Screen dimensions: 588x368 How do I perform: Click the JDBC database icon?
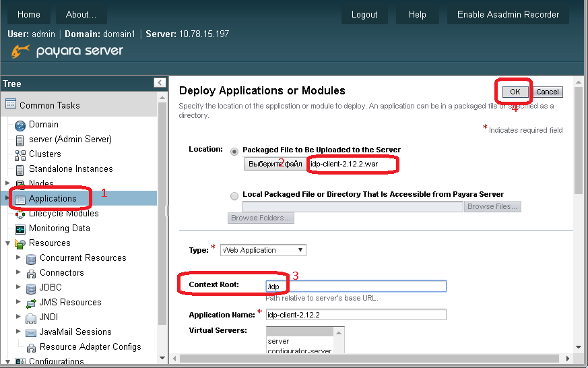point(31,288)
